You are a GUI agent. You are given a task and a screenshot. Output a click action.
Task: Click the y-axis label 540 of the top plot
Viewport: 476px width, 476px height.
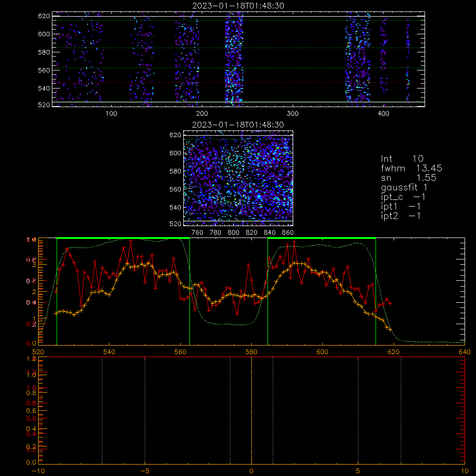(x=44, y=89)
